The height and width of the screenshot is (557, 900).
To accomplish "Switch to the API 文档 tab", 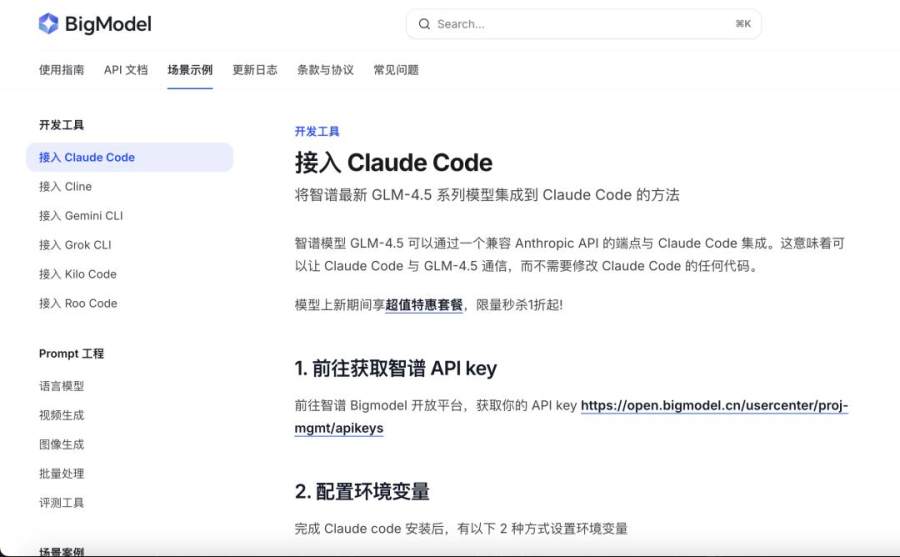I will pos(126,70).
